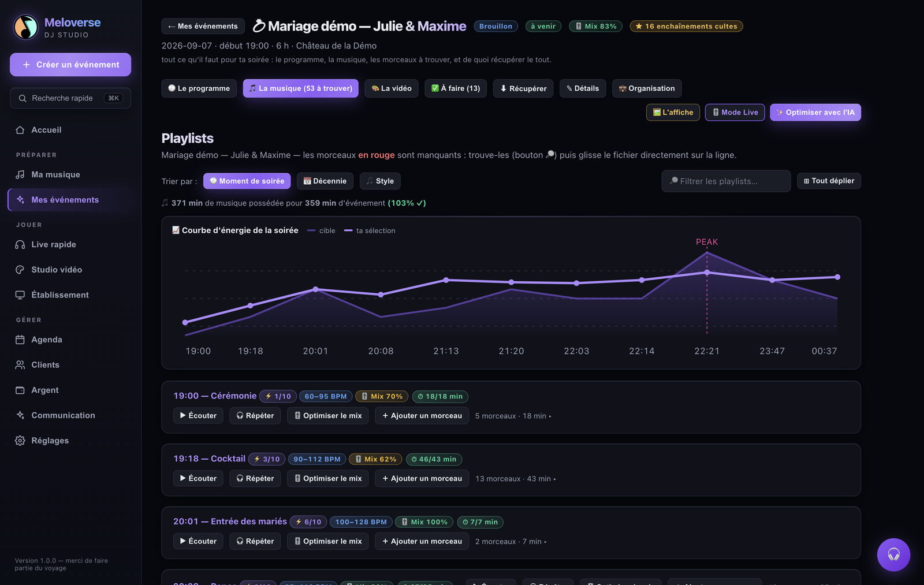Click the Mix 70% badge for Cérémonie
This screenshot has width=924, height=585.
click(382, 396)
